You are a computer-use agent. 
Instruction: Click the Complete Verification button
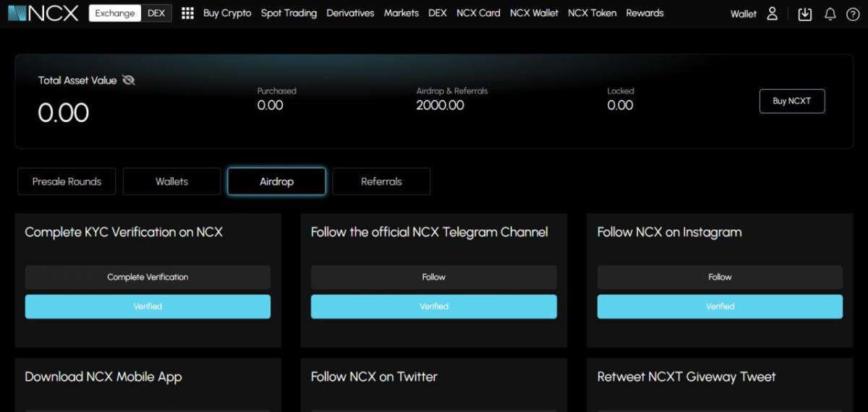pos(148,277)
